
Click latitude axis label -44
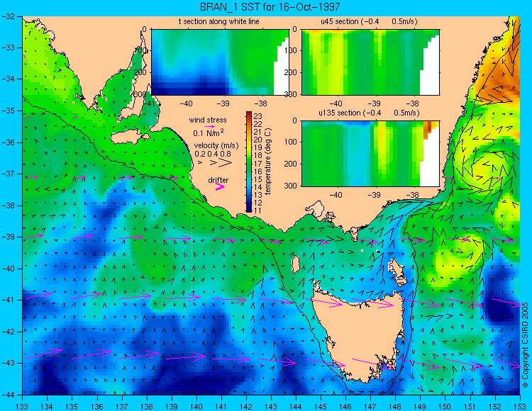tap(8, 395)
